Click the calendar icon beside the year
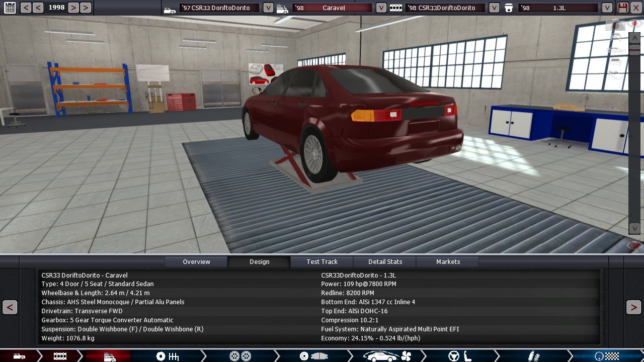Viewport: 644px width, 362px height. 10,8
